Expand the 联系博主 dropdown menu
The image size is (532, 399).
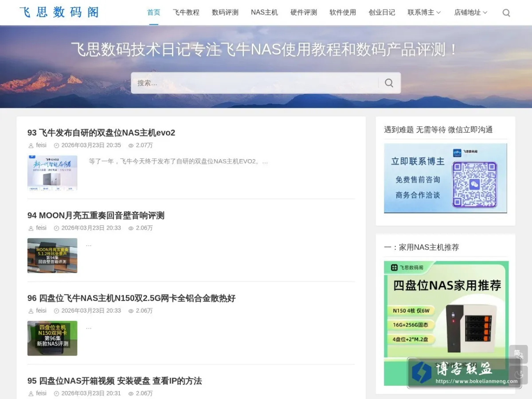click(x=424, y=12)
